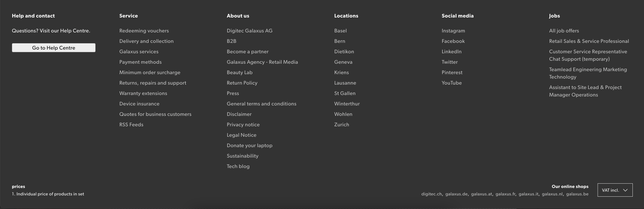Screen dimensions: 644x209
Task: Open Delivery and collection link
Action: (146, 41)
